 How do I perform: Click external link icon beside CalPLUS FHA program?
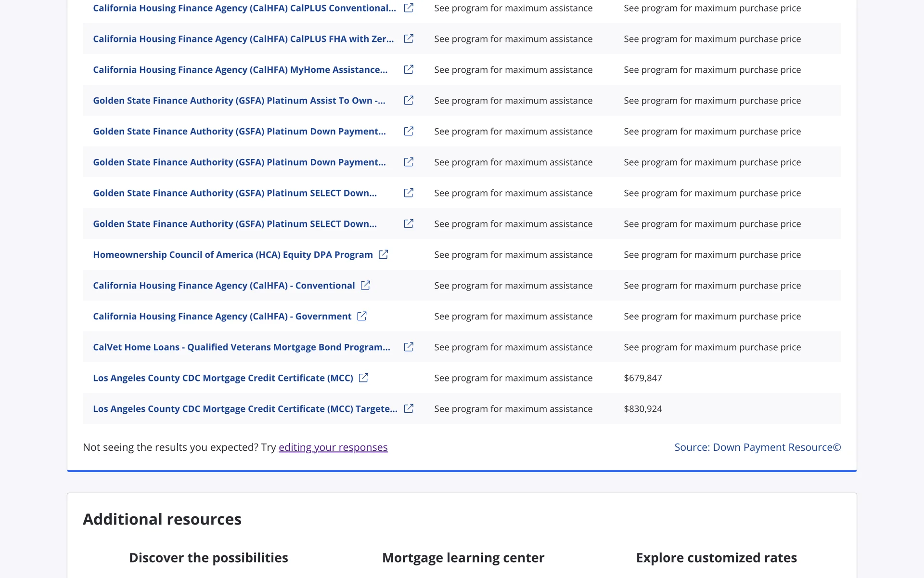click(x=409, y=39)
